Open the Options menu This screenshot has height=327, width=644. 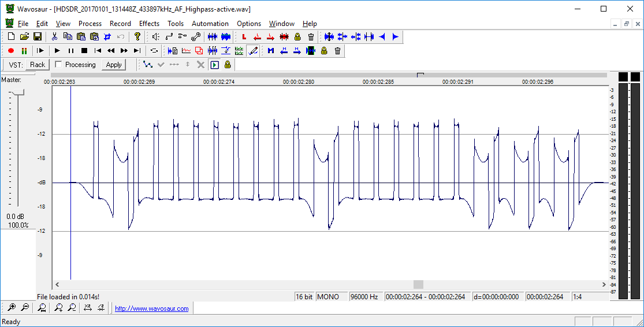249,24
